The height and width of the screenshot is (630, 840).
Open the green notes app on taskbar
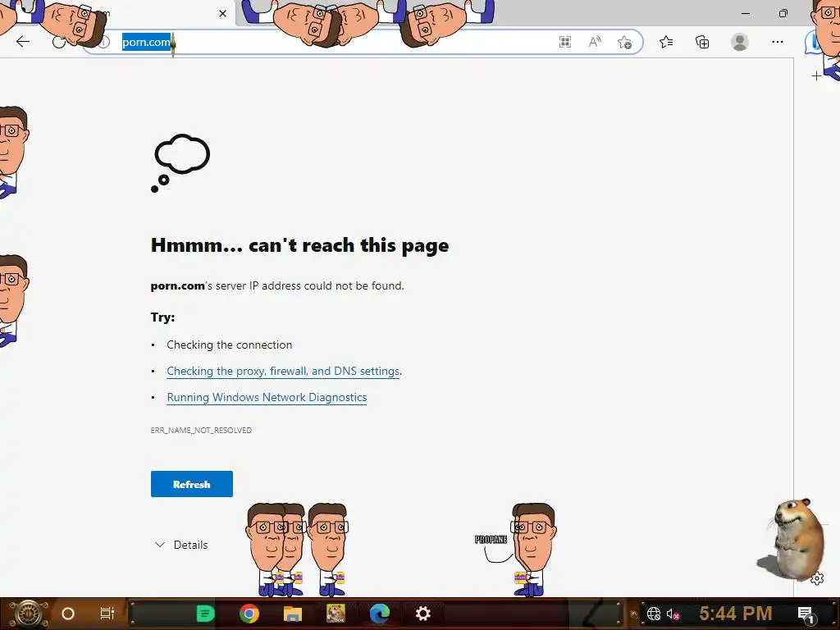pyautogui.click(x=205, y=614)
